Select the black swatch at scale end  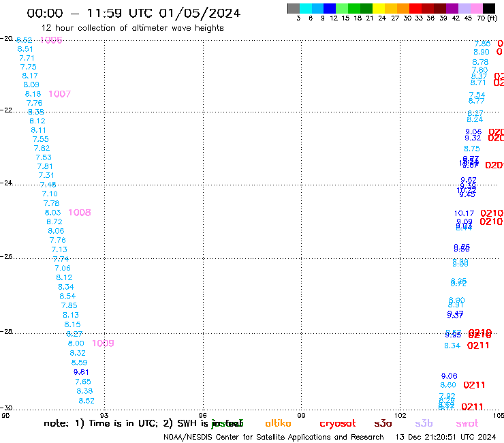tap(489, 8)
